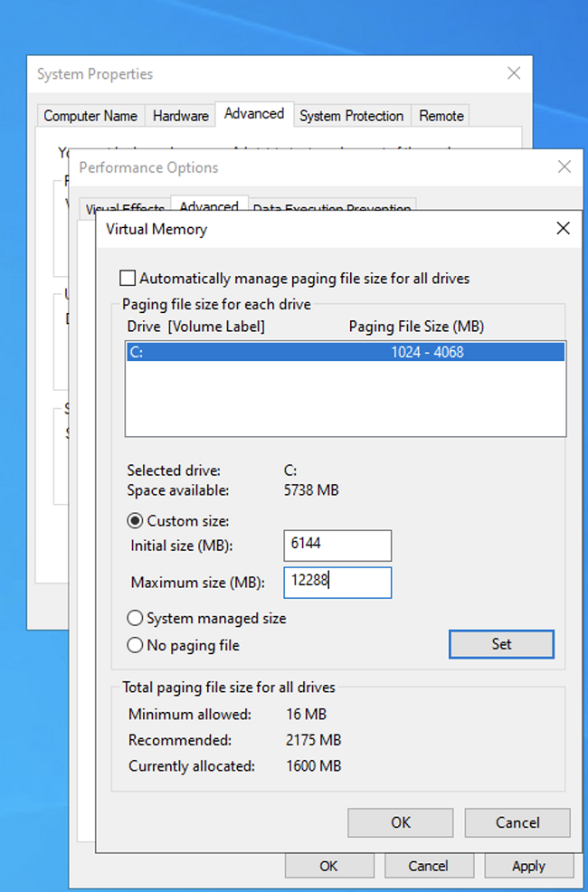Choose System managed size option

[135, 619]
